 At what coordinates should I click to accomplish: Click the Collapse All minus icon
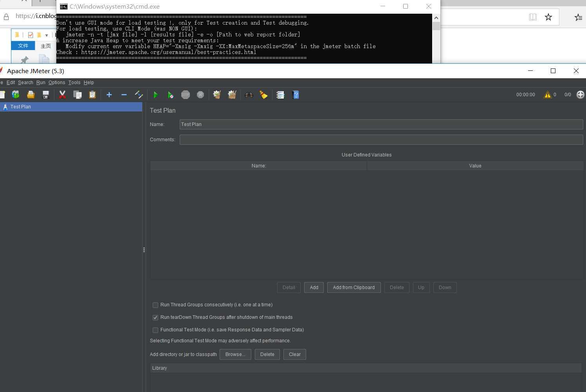coord(124,95)
